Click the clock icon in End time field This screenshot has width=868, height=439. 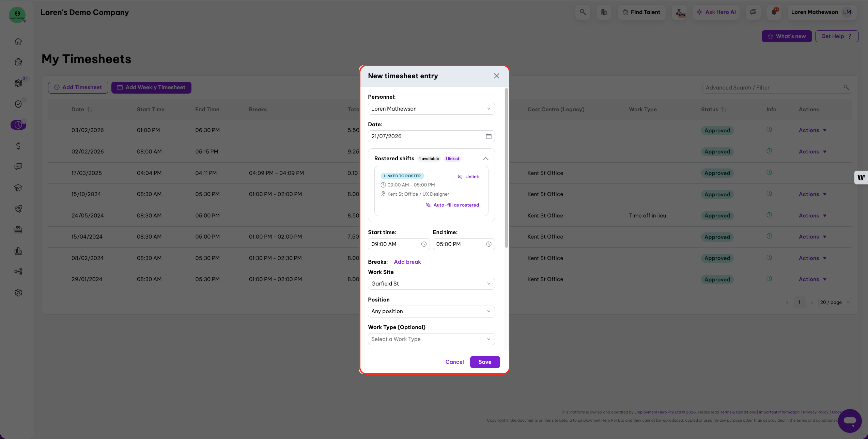coord(489,244)
